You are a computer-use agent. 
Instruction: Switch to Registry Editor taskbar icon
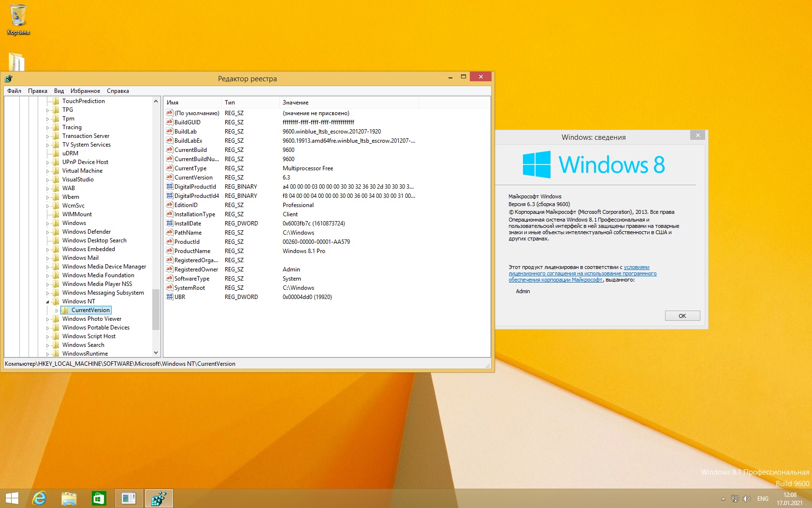[x=159, y=498]
